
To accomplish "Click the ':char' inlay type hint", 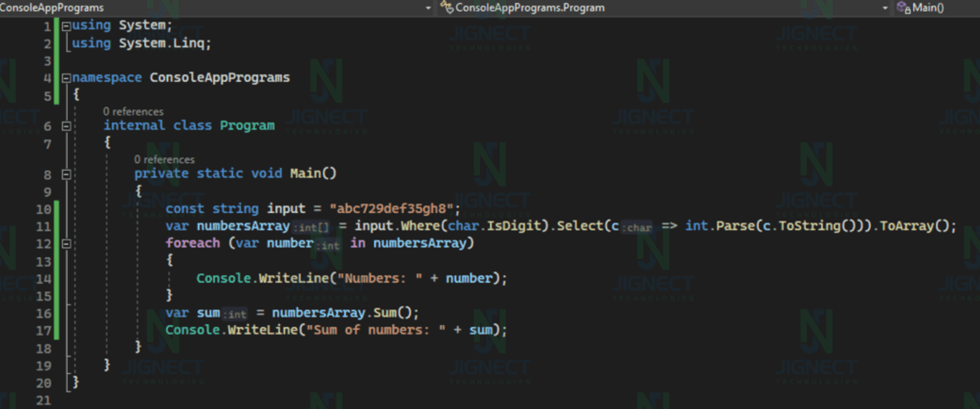I will [x=636, y=227].
